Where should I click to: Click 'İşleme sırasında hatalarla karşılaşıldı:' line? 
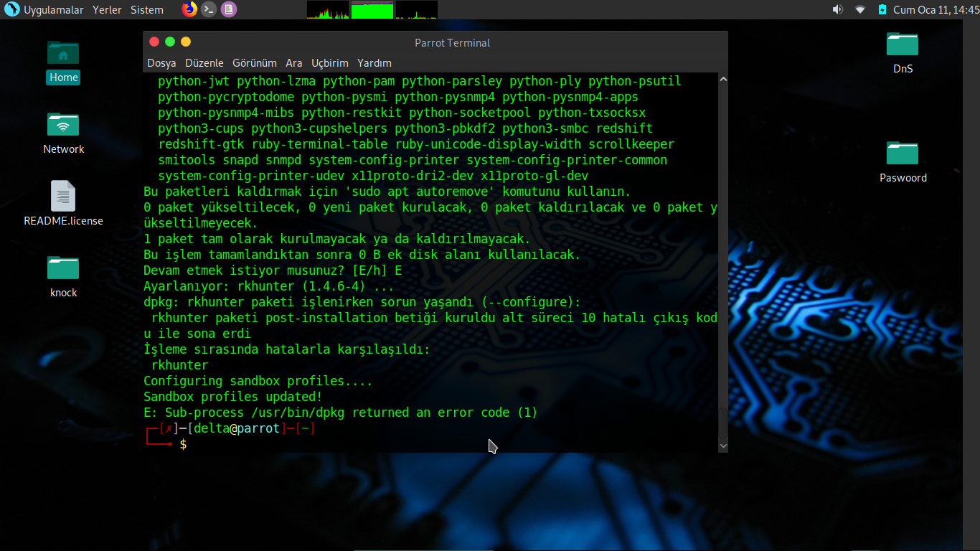coord(287,349)
